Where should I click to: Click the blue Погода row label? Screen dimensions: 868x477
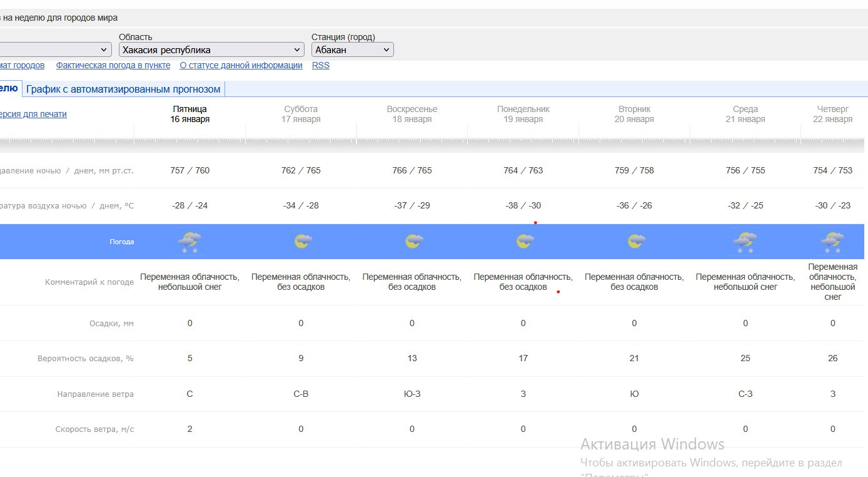(x=121, y=242)
